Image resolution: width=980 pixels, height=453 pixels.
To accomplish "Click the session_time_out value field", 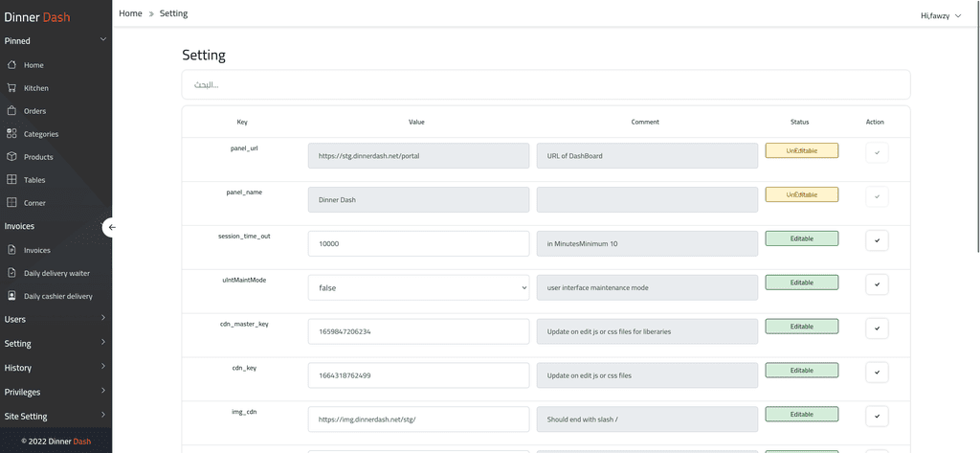I will pos(419,243).
